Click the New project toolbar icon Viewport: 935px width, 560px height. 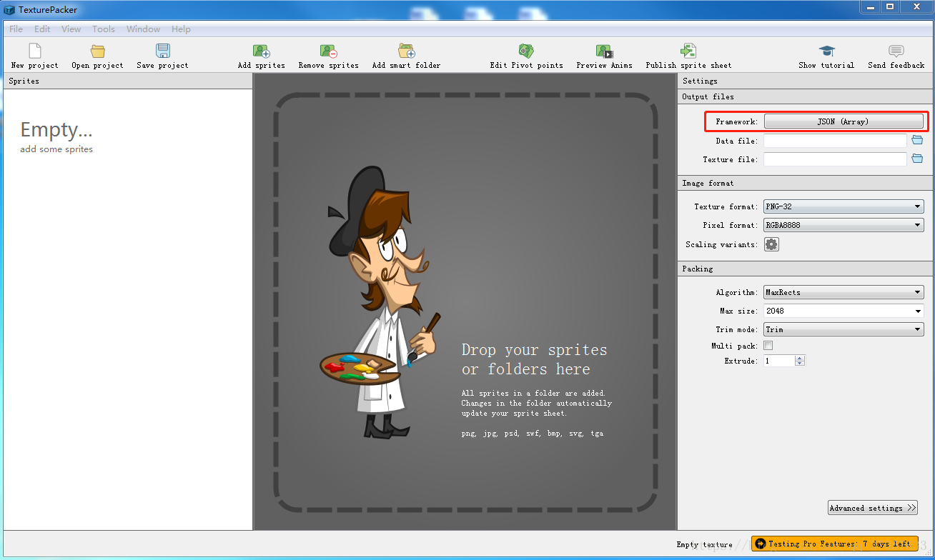34,51
